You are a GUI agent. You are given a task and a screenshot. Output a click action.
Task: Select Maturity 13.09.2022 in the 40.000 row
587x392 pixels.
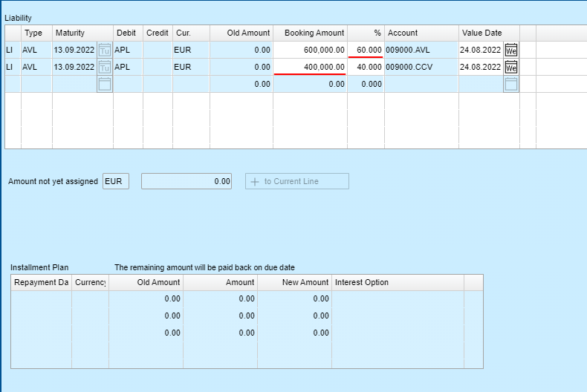pyautogui.click(x=74, y=67)
